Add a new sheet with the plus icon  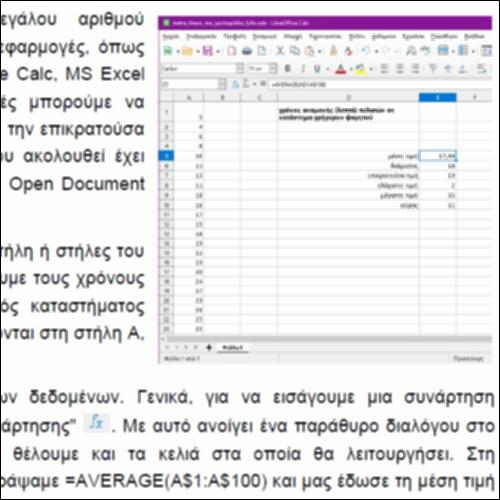209,348
